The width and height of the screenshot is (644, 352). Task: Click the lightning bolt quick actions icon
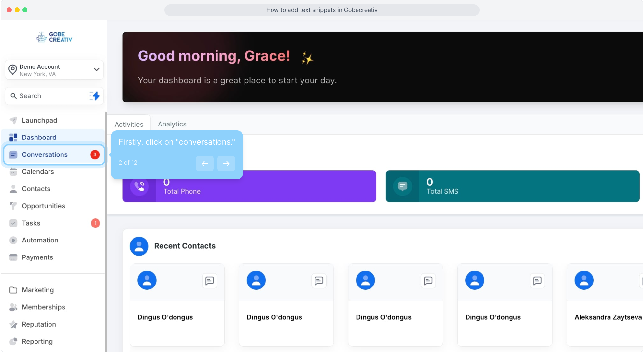pos(95,96)
